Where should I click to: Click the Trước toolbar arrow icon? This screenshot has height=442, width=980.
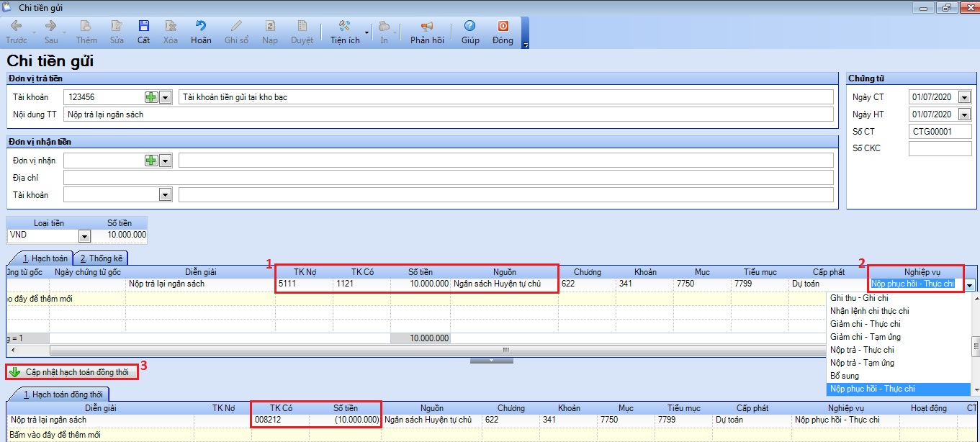16,27
